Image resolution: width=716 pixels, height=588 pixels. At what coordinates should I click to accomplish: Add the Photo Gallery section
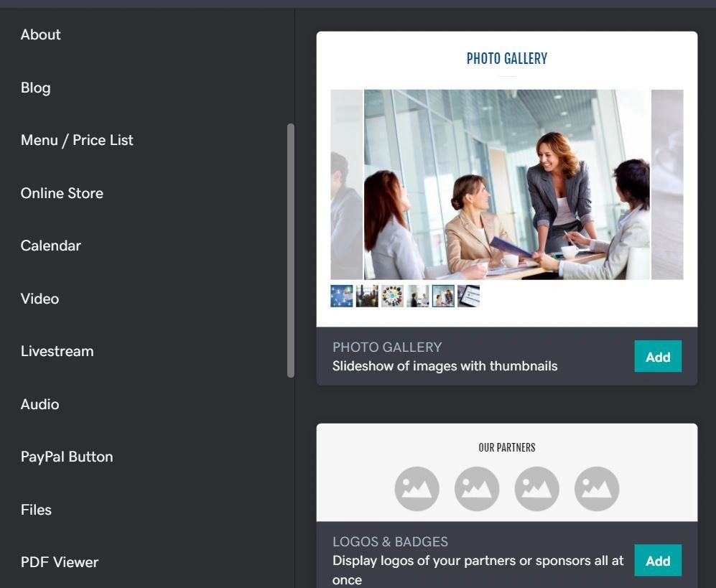coord(658,356)
